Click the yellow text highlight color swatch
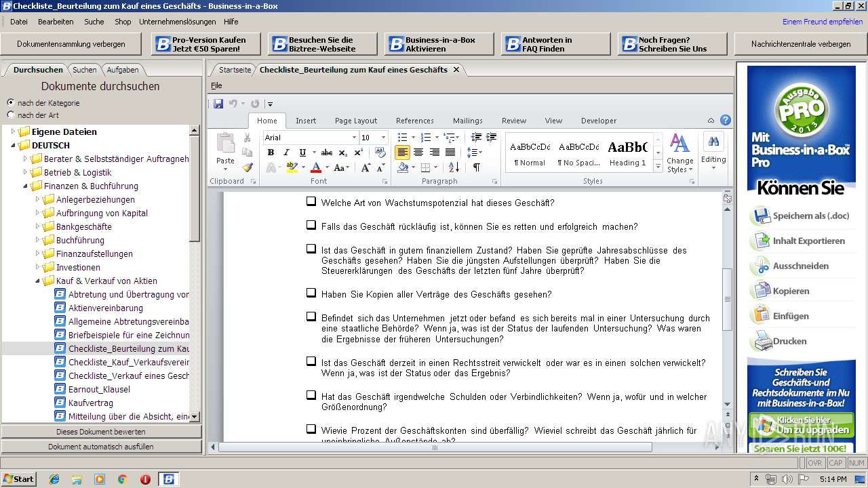Viewport: 868px width, 488px height. (x=292, y=167)
